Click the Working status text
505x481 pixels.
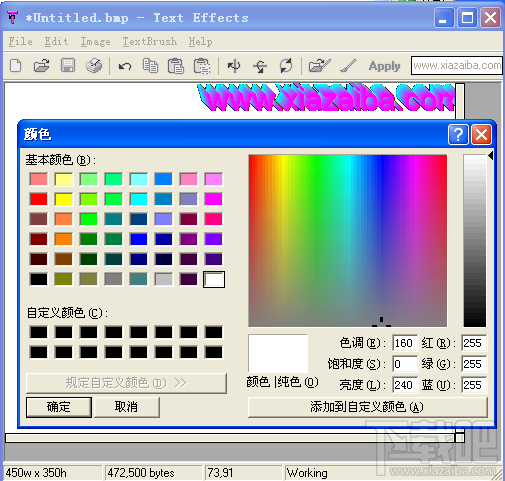pos(307,473)
